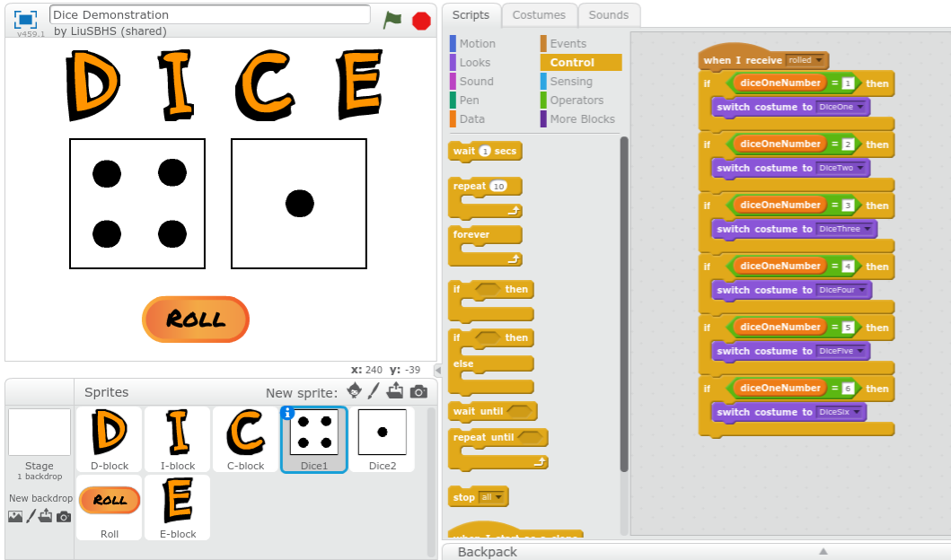Click the red stop sign
951x560 pixels.
tap(420, 20)
